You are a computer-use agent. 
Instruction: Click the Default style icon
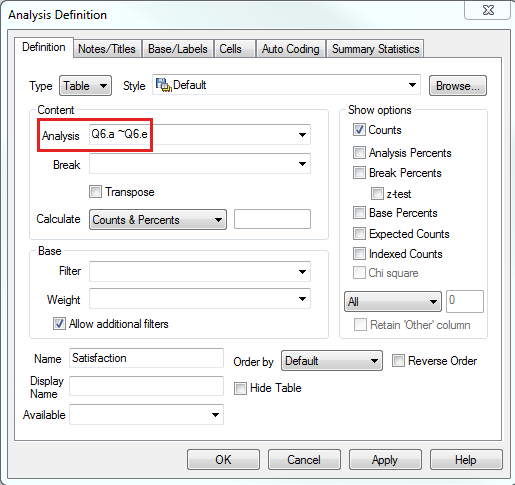[x=163, y=85]
